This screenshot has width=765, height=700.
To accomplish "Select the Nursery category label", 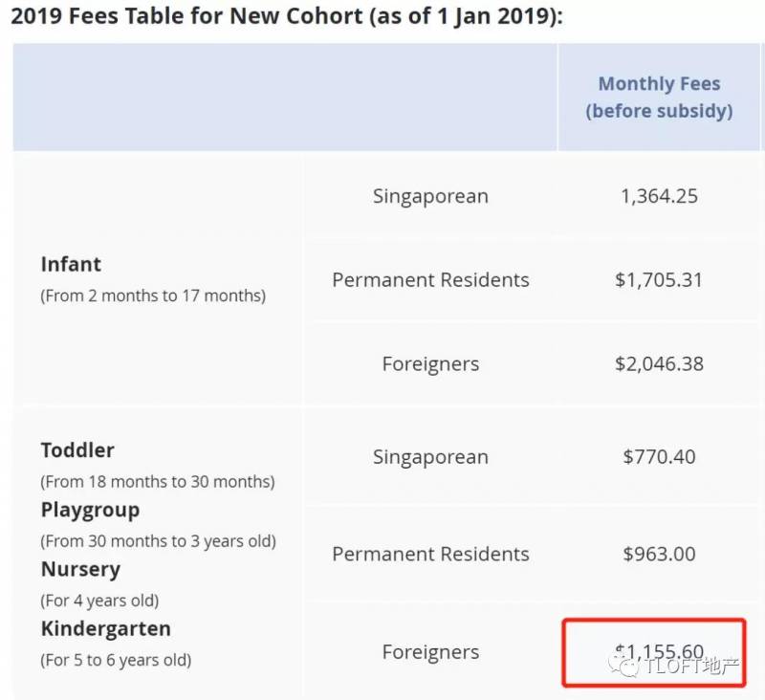I will [x=80, y=570].
